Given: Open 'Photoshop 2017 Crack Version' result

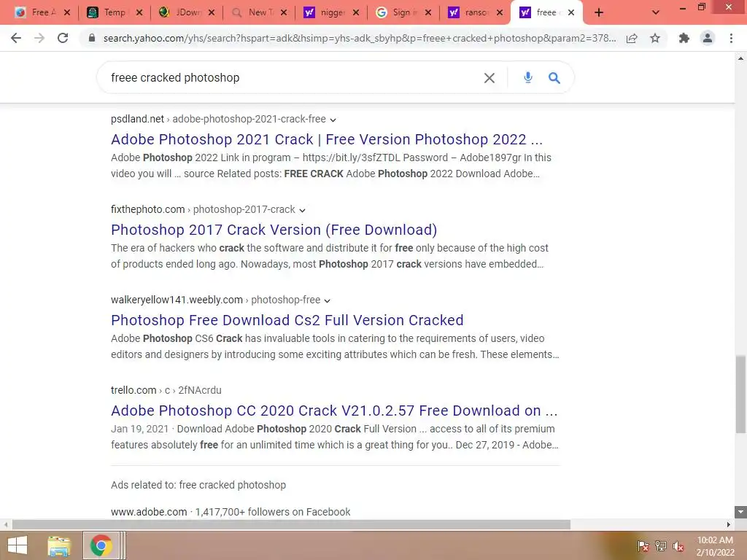Looking at the screenshot, I should tap(274, 230).
